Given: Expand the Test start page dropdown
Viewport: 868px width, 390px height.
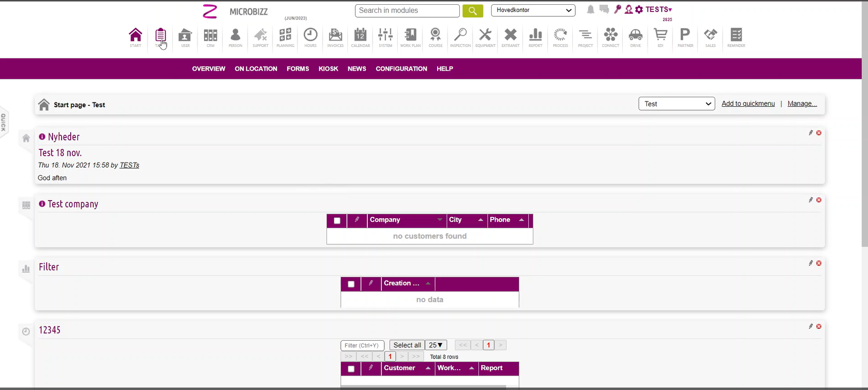Looking at the screenshot, I should tap(676, 104).
